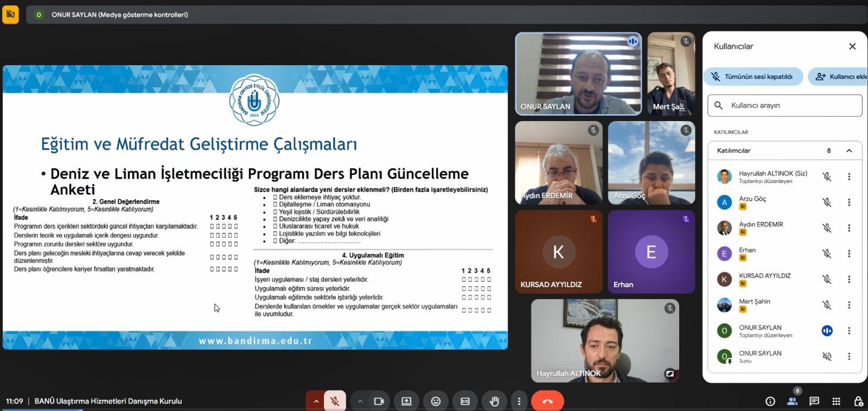The image size is (868, 411).
Task: Open video settings arrow beside camera
Action: pyautogui.click(x=360, y=401)
